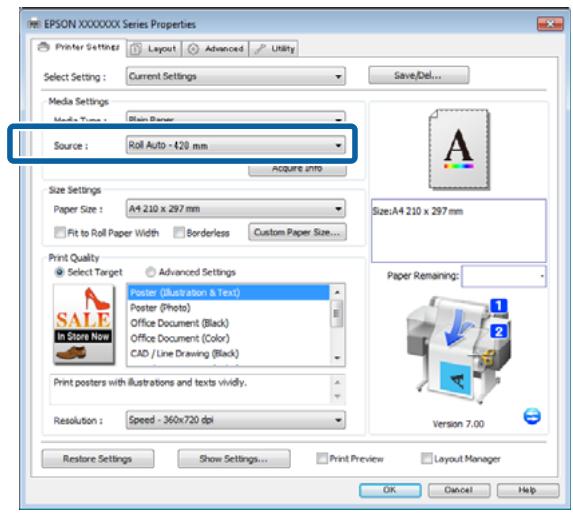Click the paper preview icon with letter A
The image size is (573, 514).
click(x=459, y=149)
